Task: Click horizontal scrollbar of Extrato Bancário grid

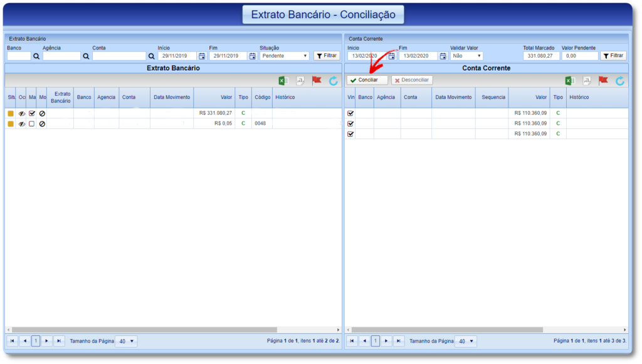Action: [169, 330]
